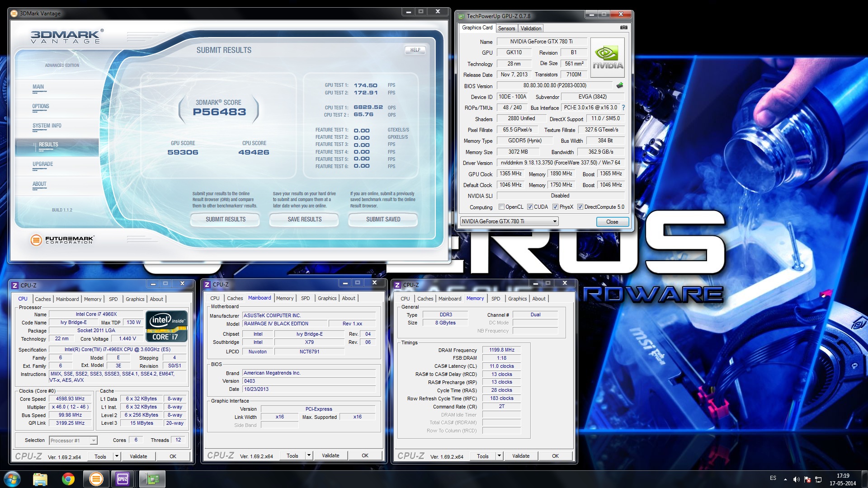Open the SPD tab in the CPU-Z Mainboard window

coord(306,298)
